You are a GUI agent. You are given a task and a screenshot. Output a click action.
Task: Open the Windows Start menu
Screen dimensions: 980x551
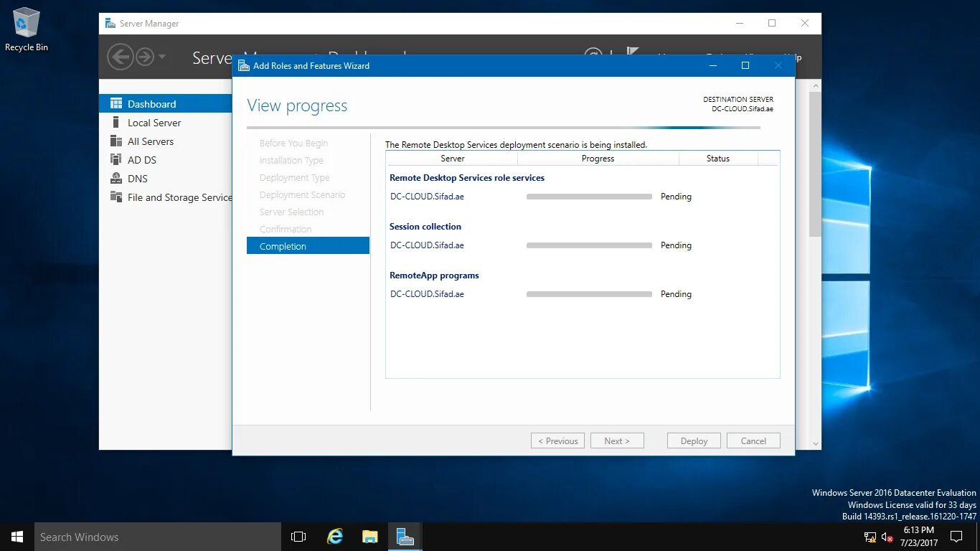[x=17, y=537]
